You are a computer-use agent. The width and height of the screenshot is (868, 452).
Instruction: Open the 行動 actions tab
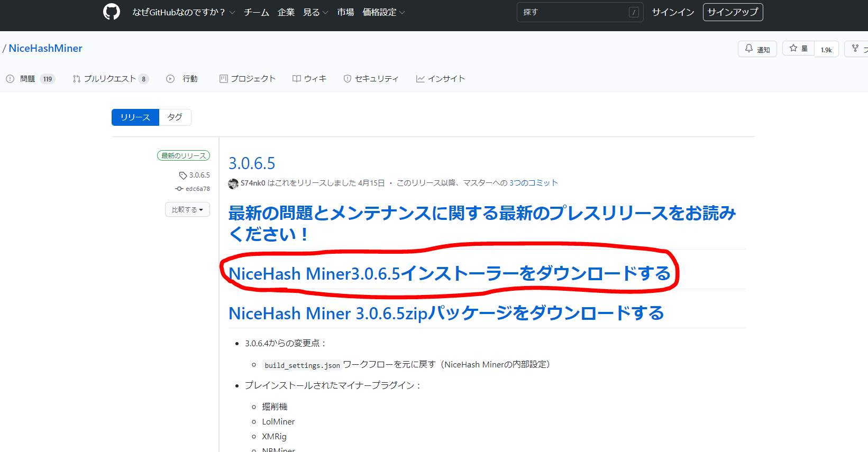point(182,79)
